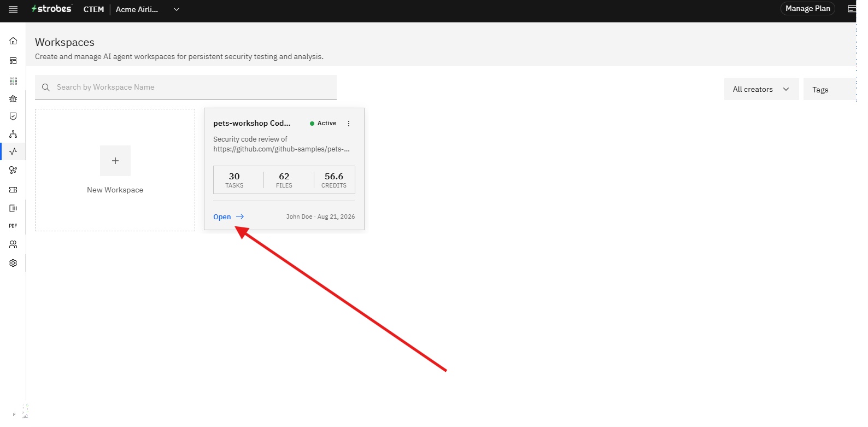Click the 62 FILES stat
The image size is (868, 427).
[x=284, y=180]
